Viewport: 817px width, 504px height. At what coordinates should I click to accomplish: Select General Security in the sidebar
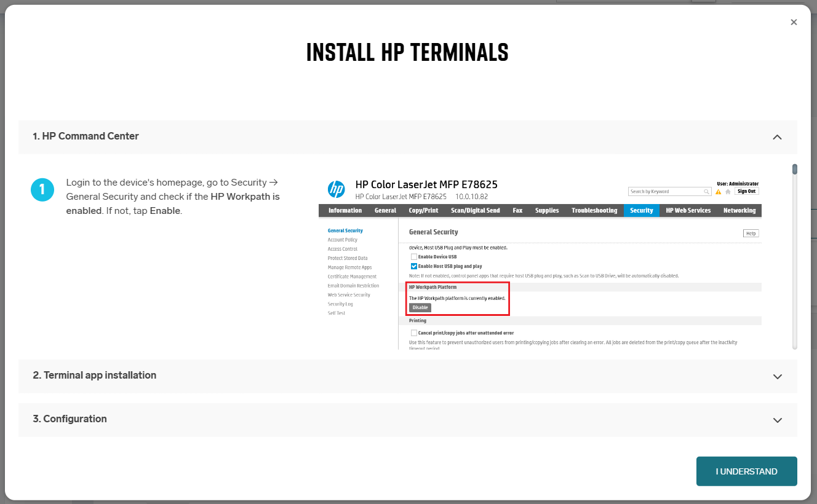pos(345,230)
